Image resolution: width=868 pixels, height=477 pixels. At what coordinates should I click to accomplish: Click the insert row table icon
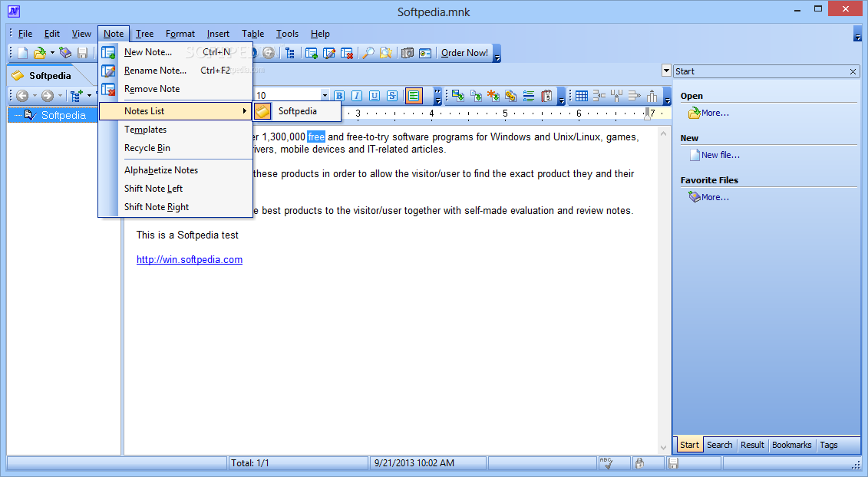point(599,96)
